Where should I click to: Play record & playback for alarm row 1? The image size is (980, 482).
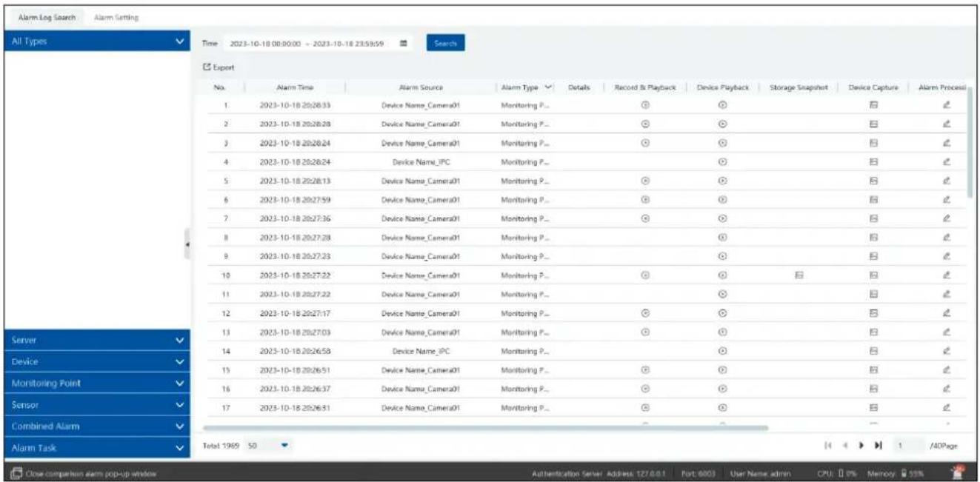point(645,105)
